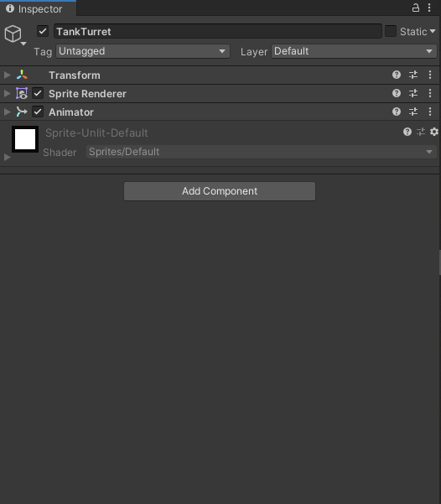The image size is (441, 504).
Task: Click the Sprite-Unlit-Default material gear icon
Action: pyautogui.click(x=434, y=132)
